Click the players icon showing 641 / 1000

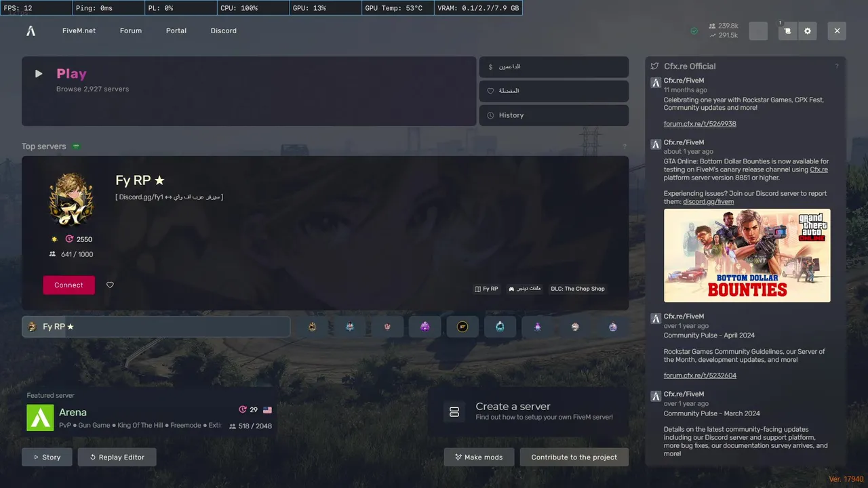52,254
